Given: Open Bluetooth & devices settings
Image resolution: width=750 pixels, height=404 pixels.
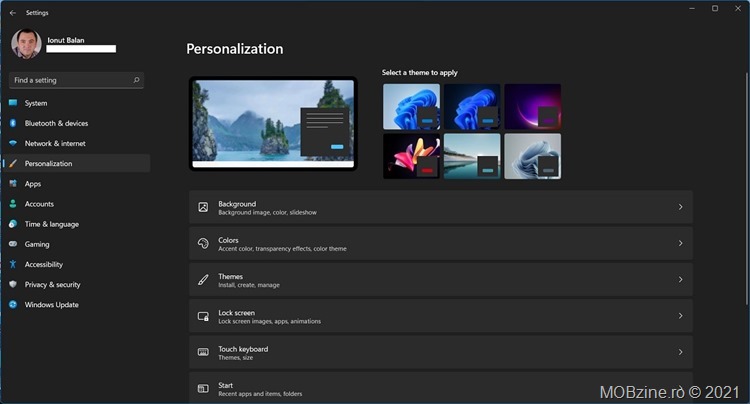Looking at the screenshot, I should (77, 123).
